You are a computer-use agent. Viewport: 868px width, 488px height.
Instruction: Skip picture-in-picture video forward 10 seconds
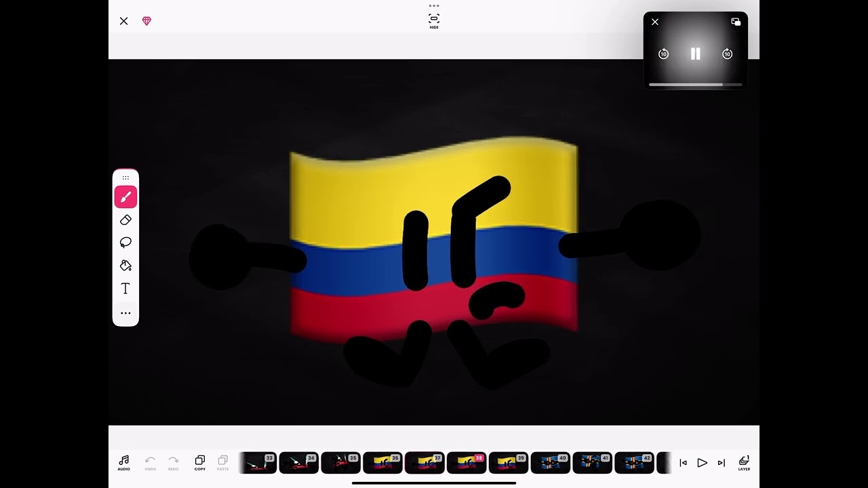coord(727,54)
